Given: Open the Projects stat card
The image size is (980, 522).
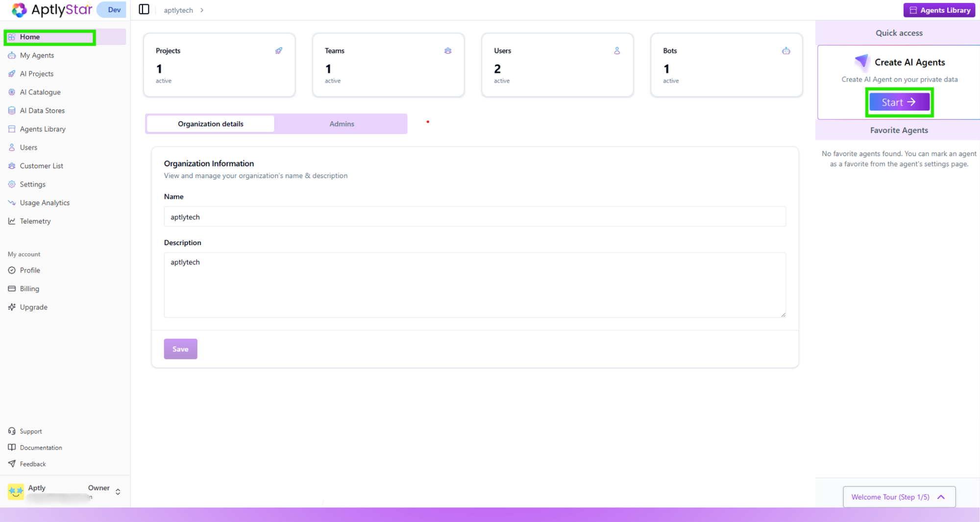Looking at the screenshot, I should coord(220,65).
